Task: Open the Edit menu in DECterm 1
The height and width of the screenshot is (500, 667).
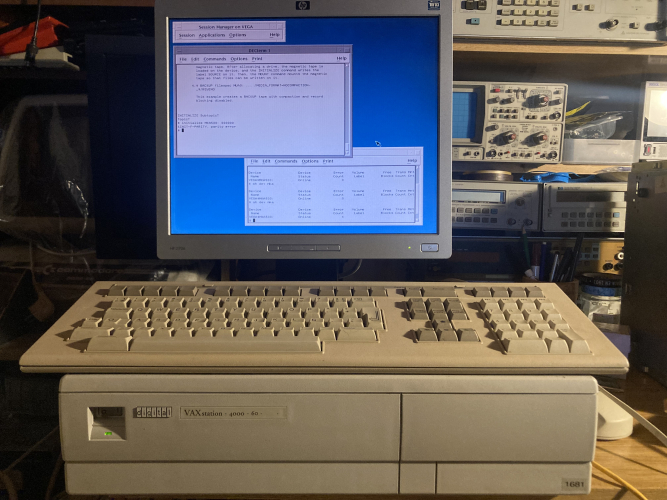Action: 195,59
